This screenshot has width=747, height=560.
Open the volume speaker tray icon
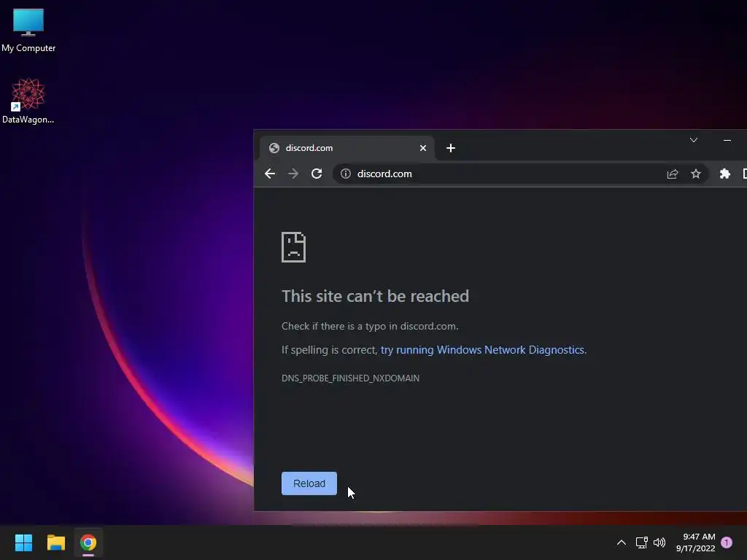pos(659,542)
